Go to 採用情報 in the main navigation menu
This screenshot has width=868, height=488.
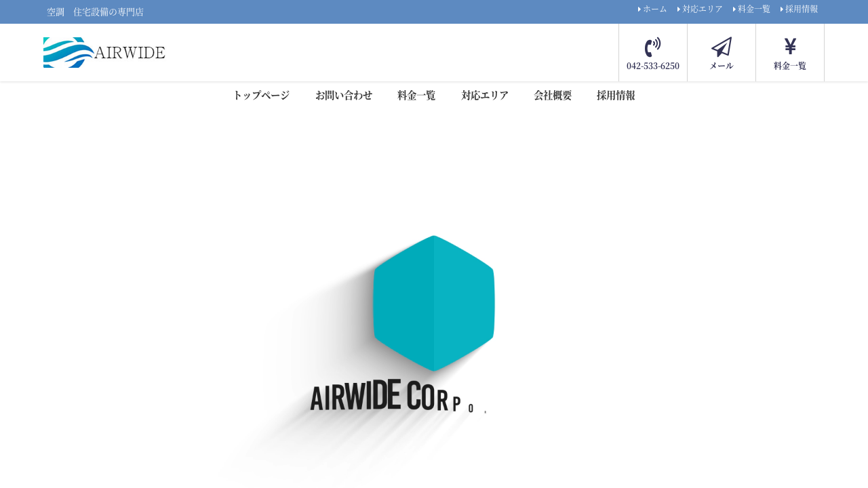pos(616,96)
